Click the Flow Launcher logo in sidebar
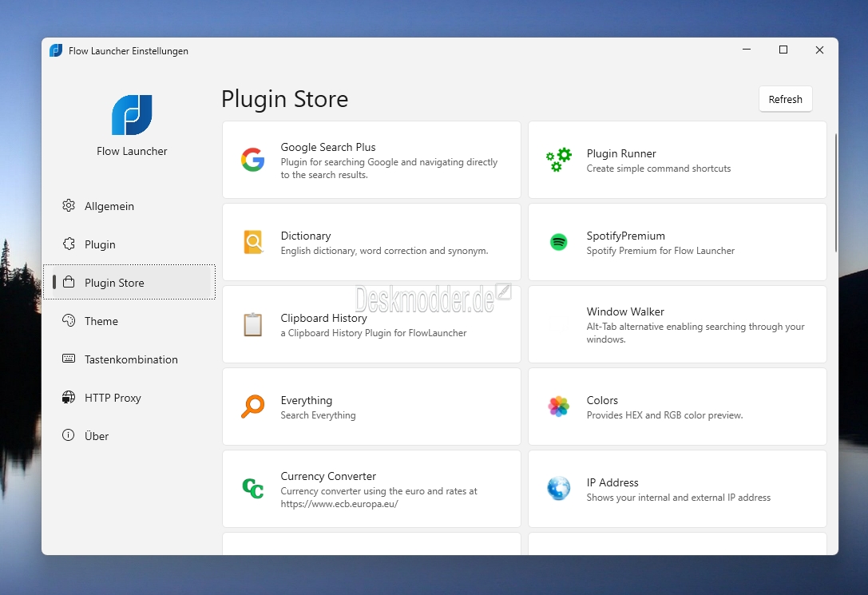The height and width of the screenshot is (595, 868). click(x=132, y=114)
